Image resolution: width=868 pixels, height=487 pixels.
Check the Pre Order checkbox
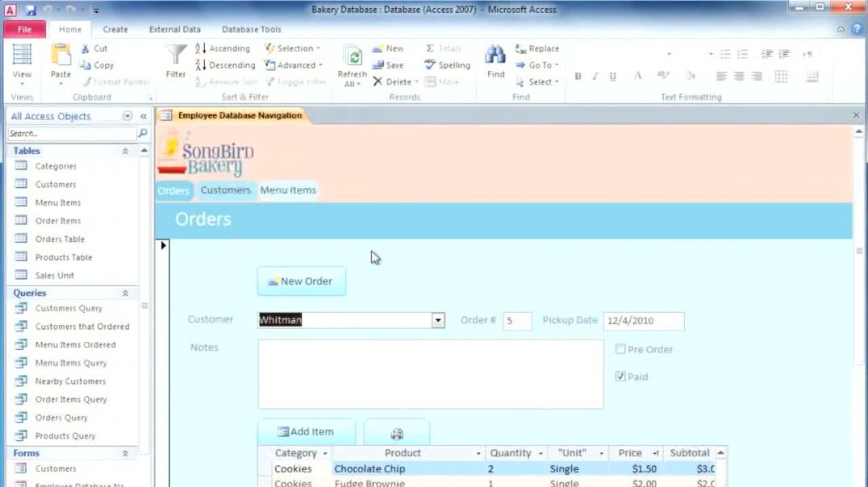pos(620,348)
